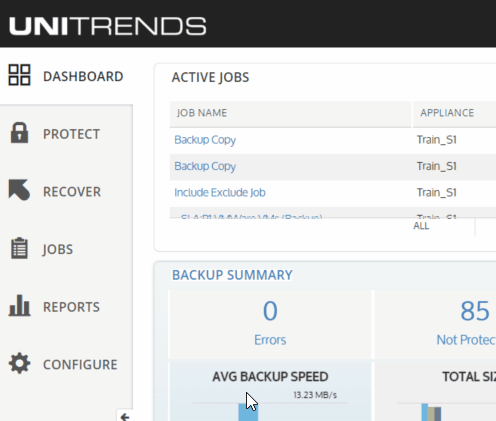Click the 0 Errors summary tile
Screen dimensions: 496x421
270,324
